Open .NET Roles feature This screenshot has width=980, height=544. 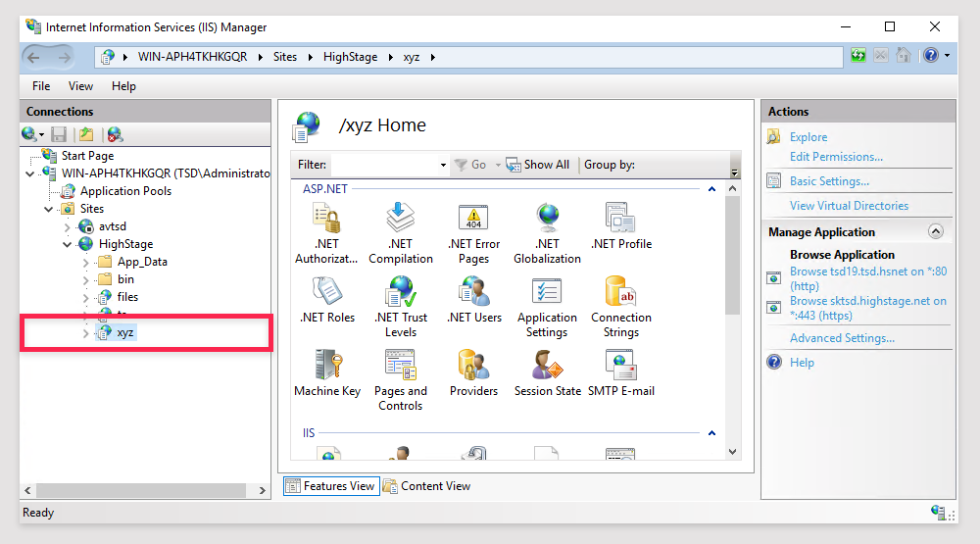coord(327,300)
